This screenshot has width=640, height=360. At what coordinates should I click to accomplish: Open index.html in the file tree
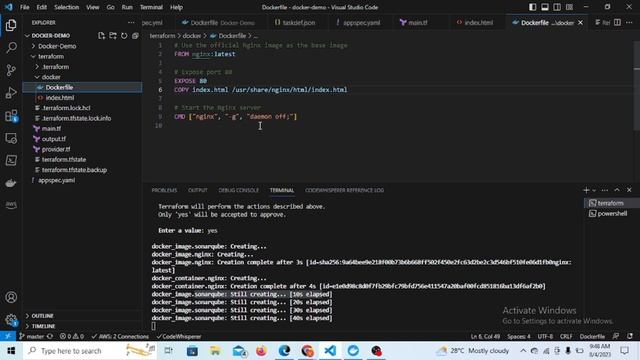pos(60,98)
